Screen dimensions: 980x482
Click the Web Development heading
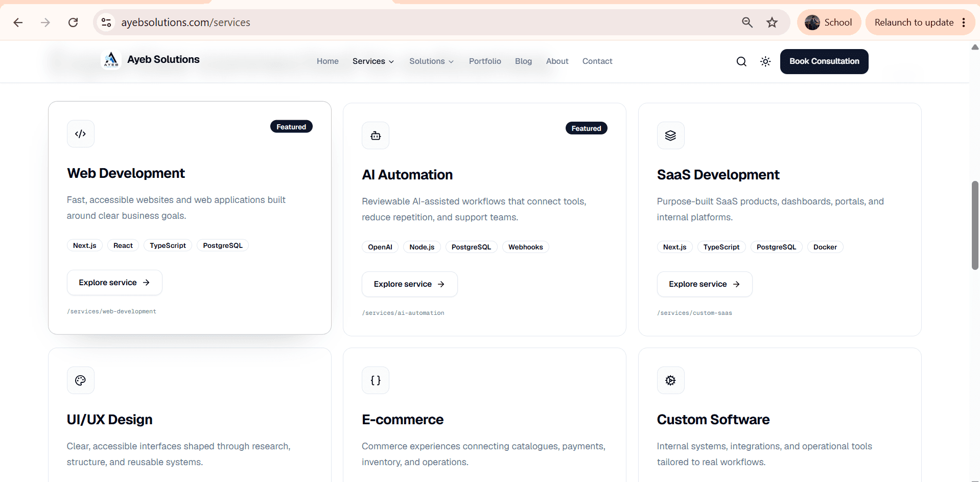point(126,173)
